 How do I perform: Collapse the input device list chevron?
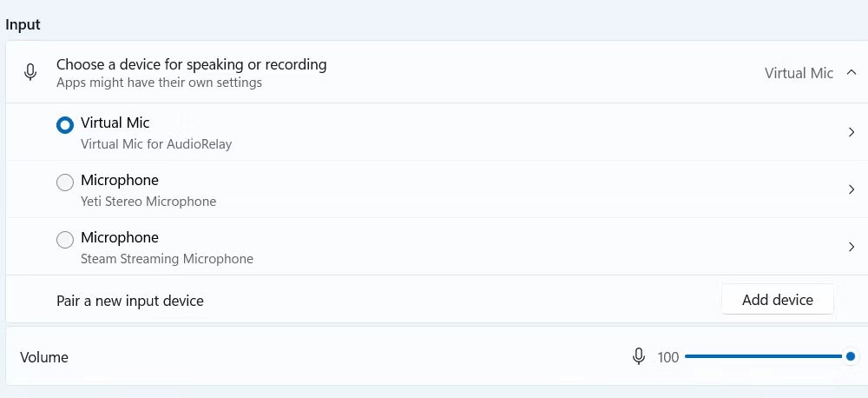click(x=851, y=73)
